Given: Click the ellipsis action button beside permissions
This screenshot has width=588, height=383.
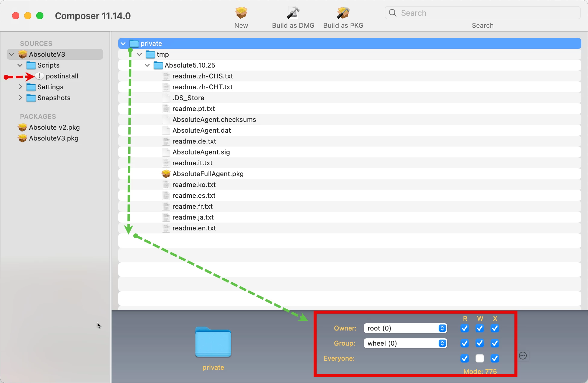Looking at the screenshot, I should coord(523,356).
